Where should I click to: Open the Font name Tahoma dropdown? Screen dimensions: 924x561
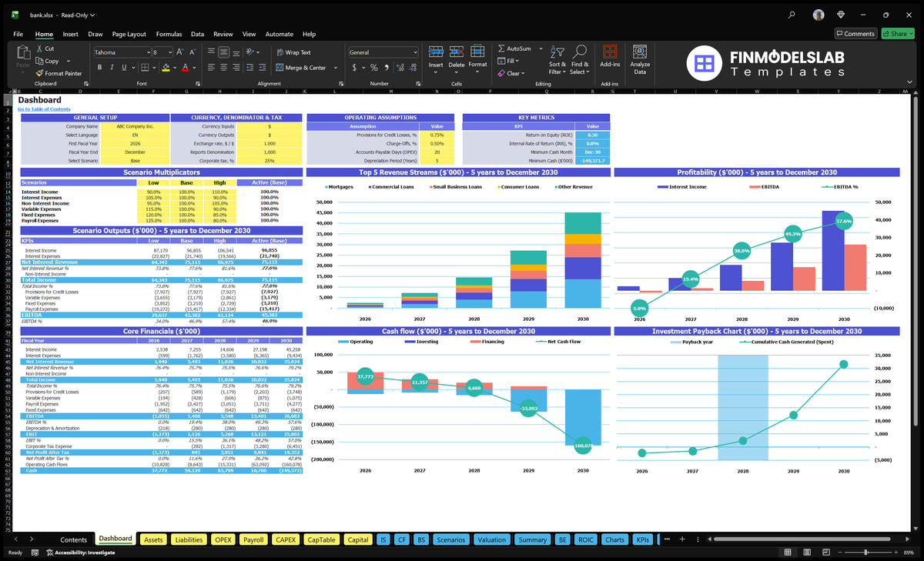147,52
